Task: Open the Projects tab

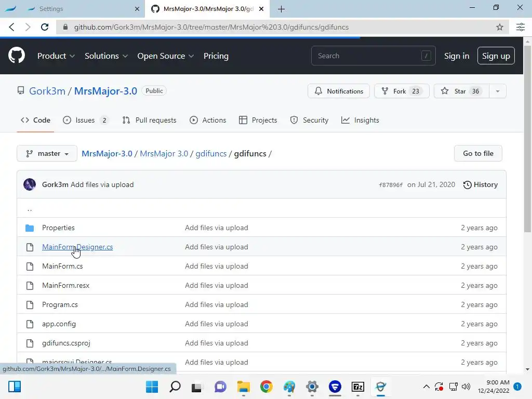Action: 258,120
